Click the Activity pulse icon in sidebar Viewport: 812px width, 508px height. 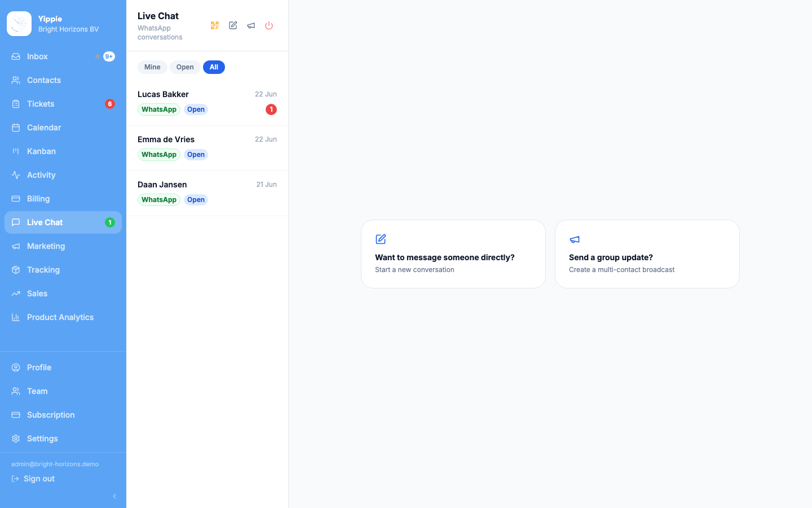[x=16, y=175]
